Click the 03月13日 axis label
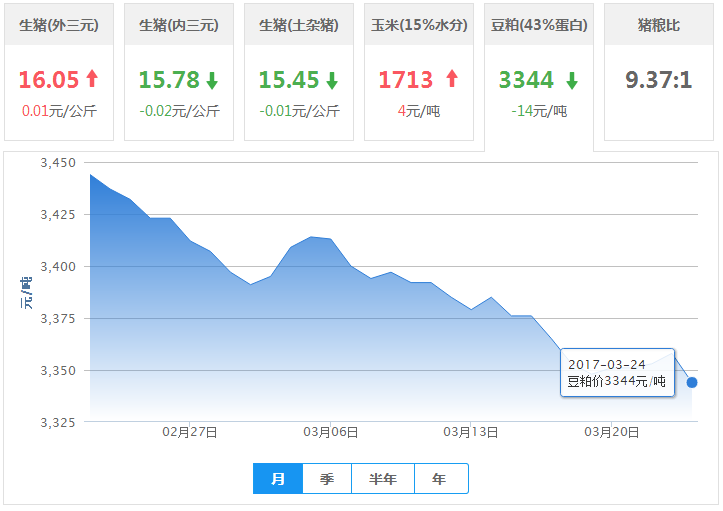This screenshot has height=511, width=723. click(x=471, y=432)
